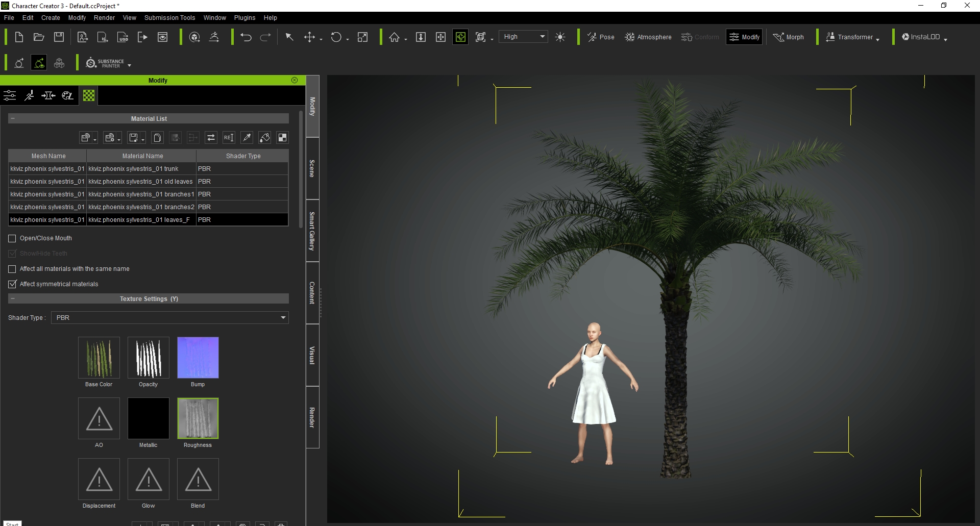The width and height of the screenshot is (980, 526).
Task: Open the High quality dropdown
Action: coord(523,37)
